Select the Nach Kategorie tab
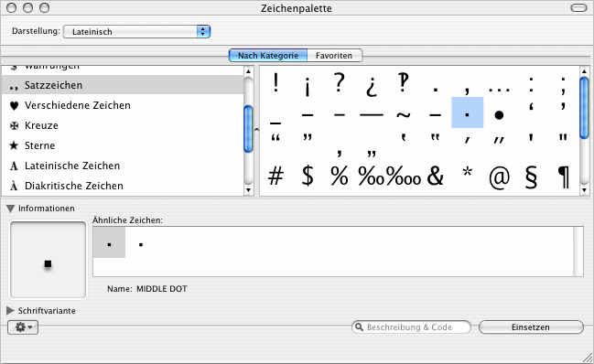This screenshot has width=594, height=364. (x=268, y=56)
